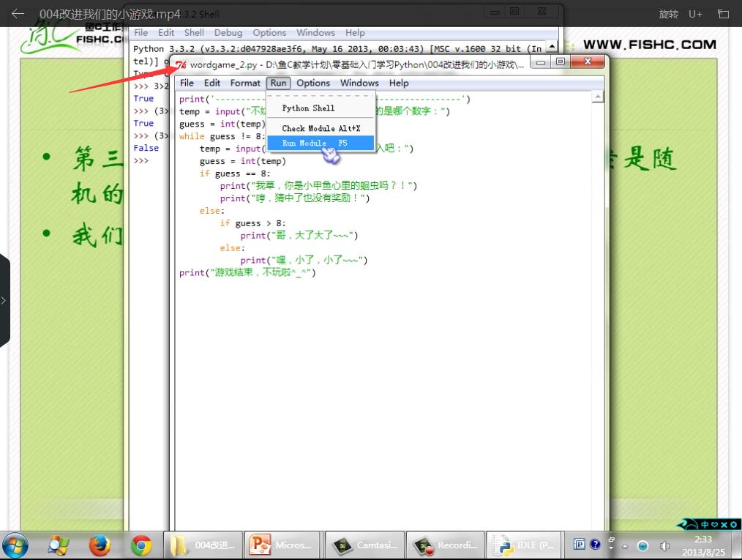Screen dimensions: 742x560
Task: Click the blue help question mark icon
Action: click(x=595, y=545)
